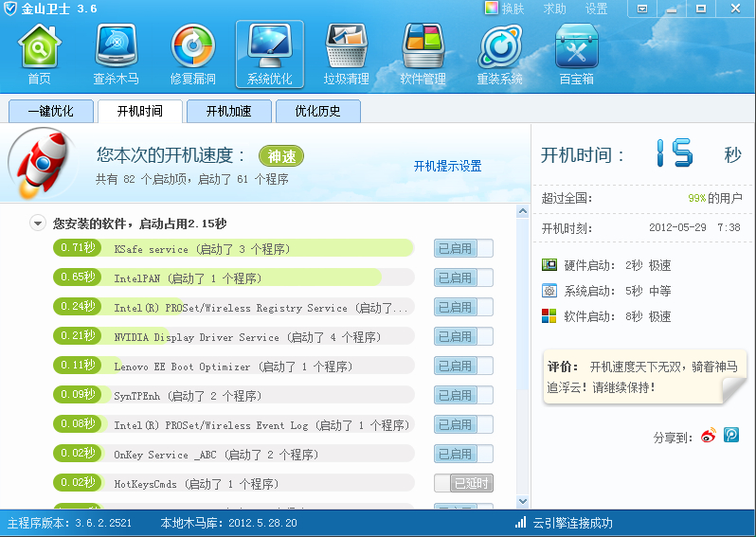Image resolution: width=756 pixels, height=537 pixels.
Task: Click the 金山卫士 shield logo
Action: pyautogui.click(x=9, y=9)
